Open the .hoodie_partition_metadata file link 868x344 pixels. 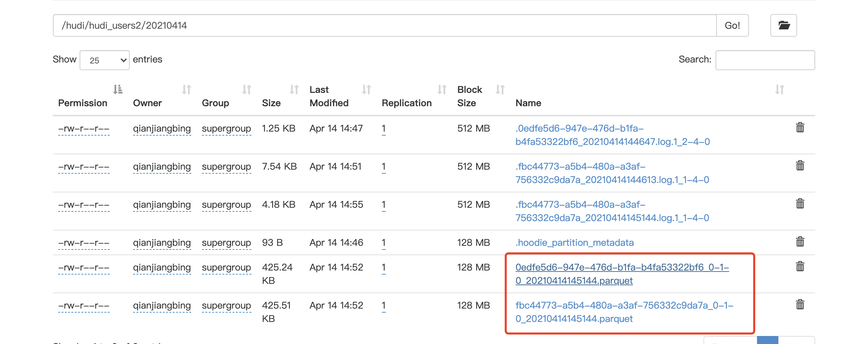(x=575, y=242)
